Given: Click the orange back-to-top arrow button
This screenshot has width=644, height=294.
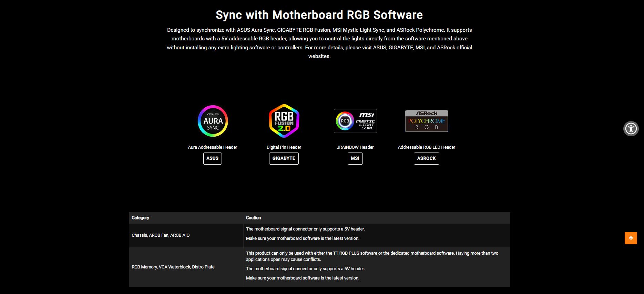Looking at the screenshot, I should [x=631, y=238].
